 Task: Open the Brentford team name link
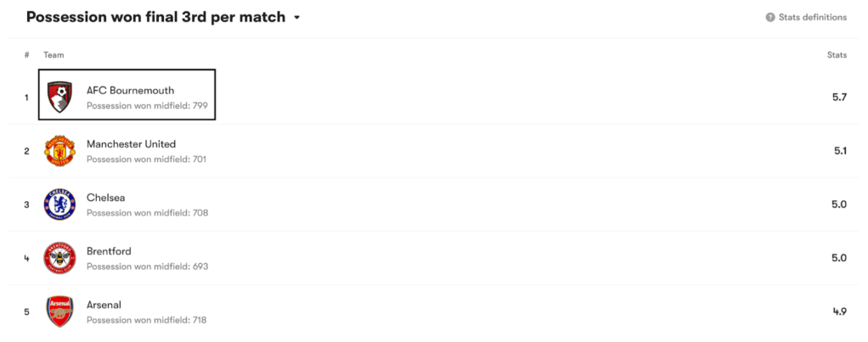click(109, 251)
